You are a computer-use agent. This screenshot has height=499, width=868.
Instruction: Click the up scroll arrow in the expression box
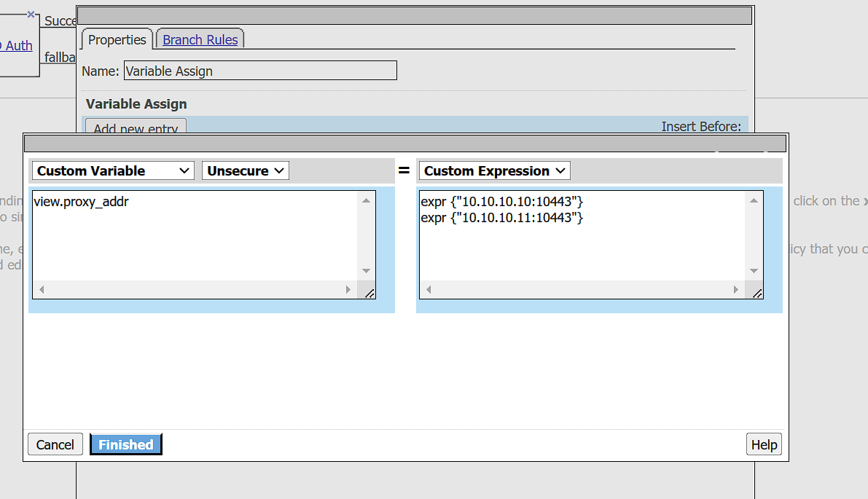(753, 202)
